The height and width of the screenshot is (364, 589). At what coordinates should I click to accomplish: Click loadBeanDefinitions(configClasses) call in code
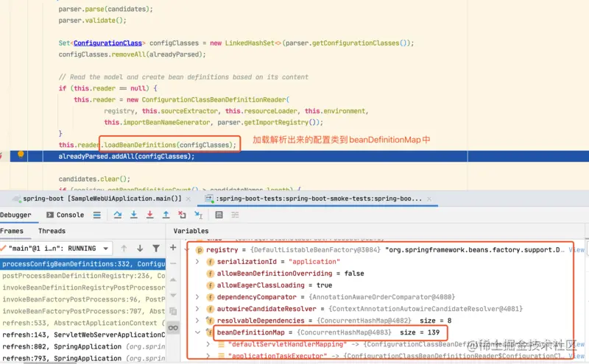pos(170,145)
